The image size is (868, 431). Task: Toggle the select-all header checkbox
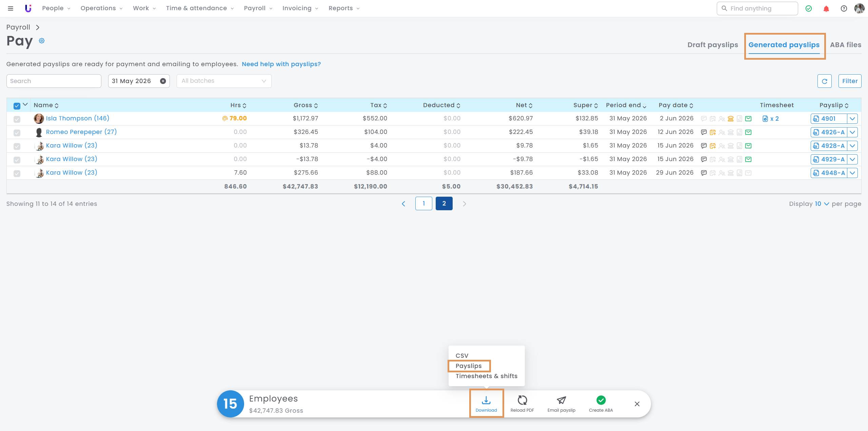coord(17,106)
